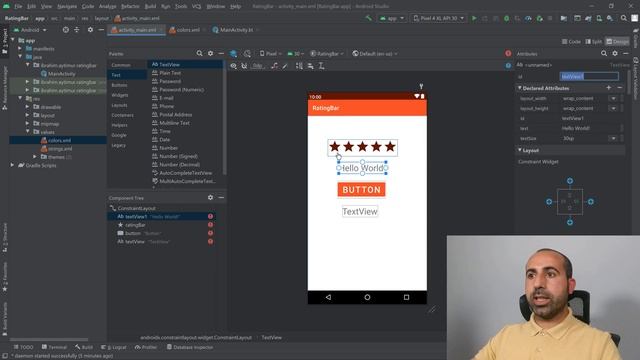Open Pixel device preview dropdown
This screenshot has width=640, height=360.
click(271, 53)
